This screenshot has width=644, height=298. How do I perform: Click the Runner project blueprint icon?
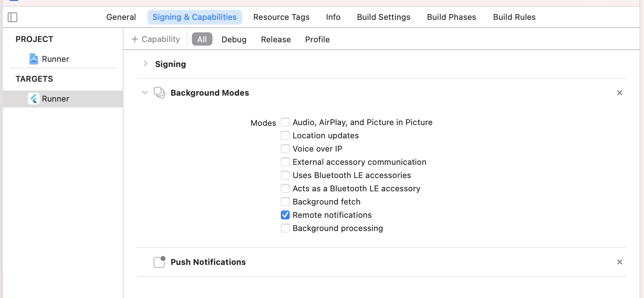[x=34, y=59]
